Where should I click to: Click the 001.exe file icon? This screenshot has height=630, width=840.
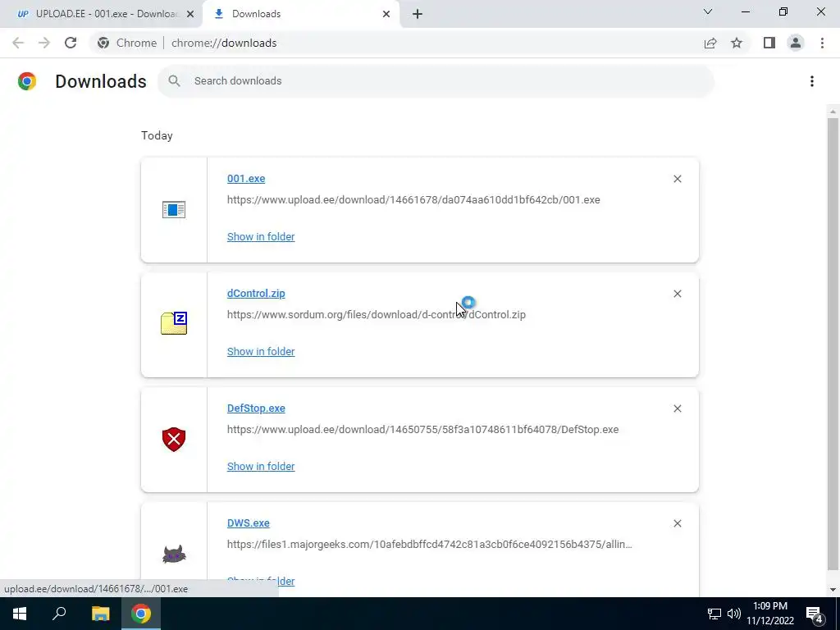[x=174, y=209]
